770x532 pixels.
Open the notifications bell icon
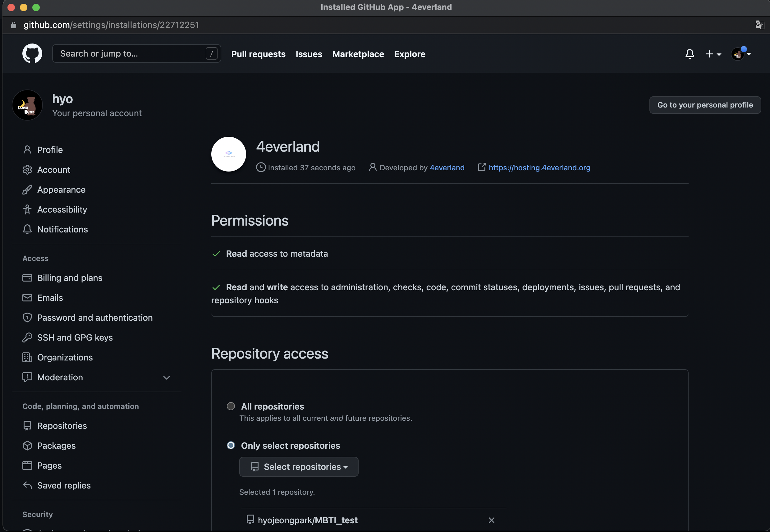[x=689, y=54]
